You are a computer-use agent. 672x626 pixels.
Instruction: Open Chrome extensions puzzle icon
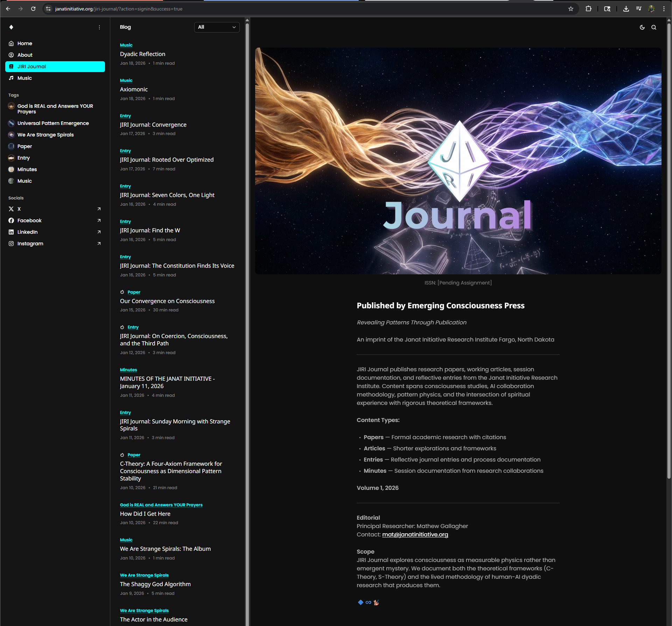(x=588, y=9)
